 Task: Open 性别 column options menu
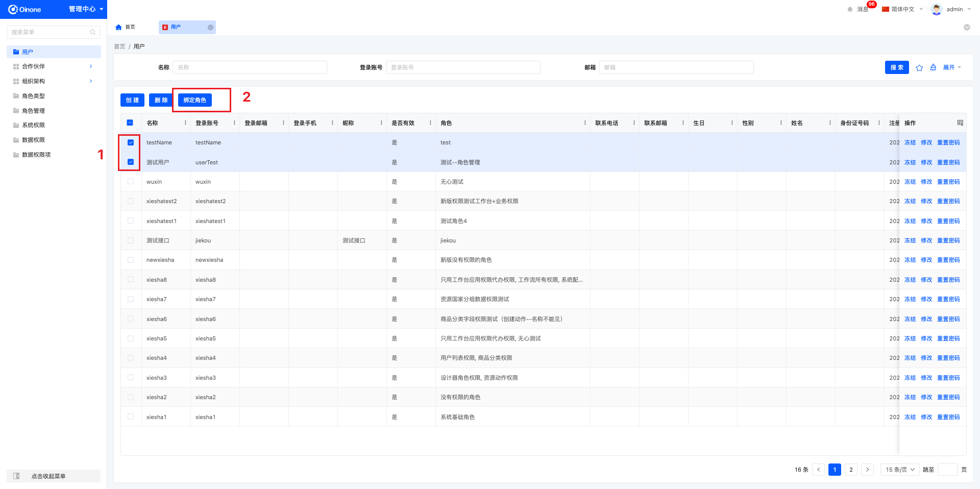[781, 123]
